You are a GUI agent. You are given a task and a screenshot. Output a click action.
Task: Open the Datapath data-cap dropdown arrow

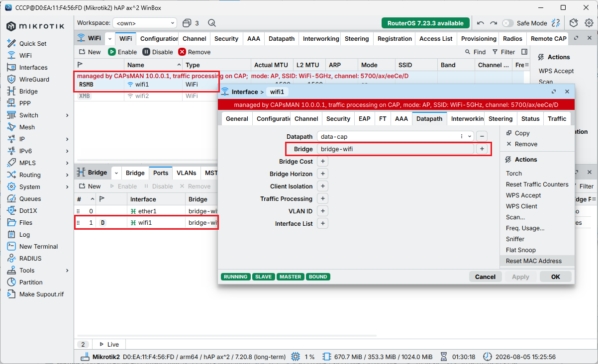(x=470, y=136)
